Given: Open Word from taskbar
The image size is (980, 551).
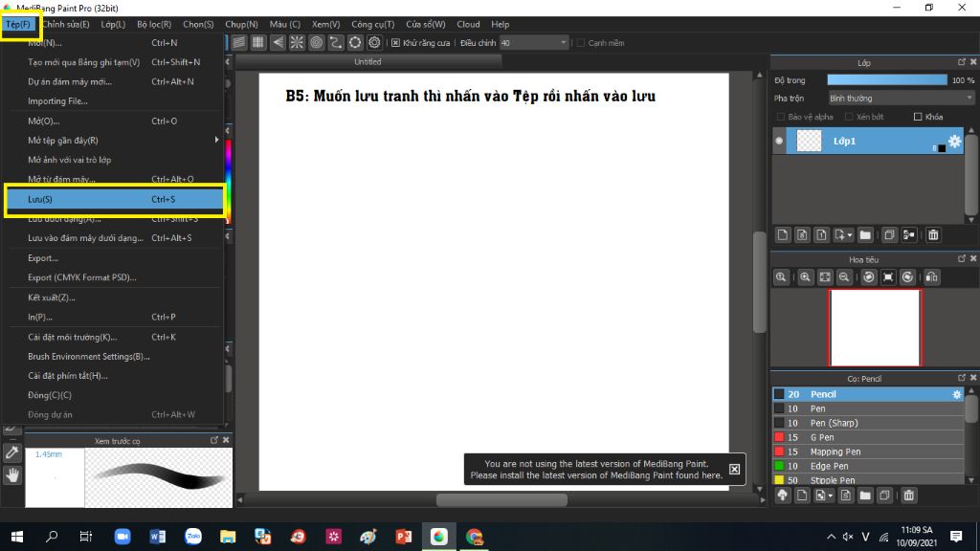Looking at the screenshot, I should pos(158,537).
